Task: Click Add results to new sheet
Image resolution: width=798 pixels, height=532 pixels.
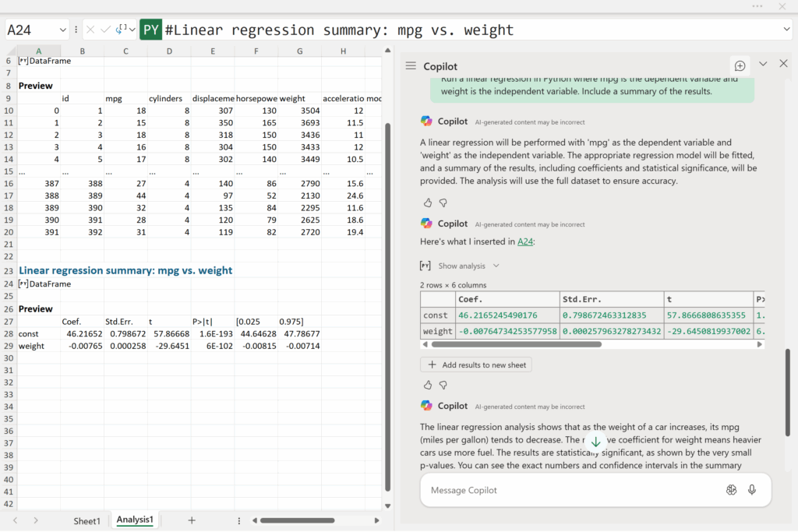Action: tap(475, 365)
